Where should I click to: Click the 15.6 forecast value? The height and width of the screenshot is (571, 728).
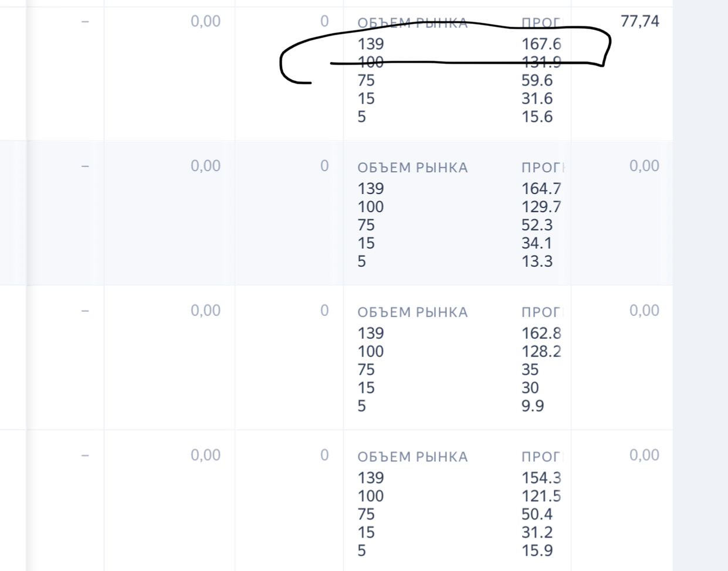537,117
